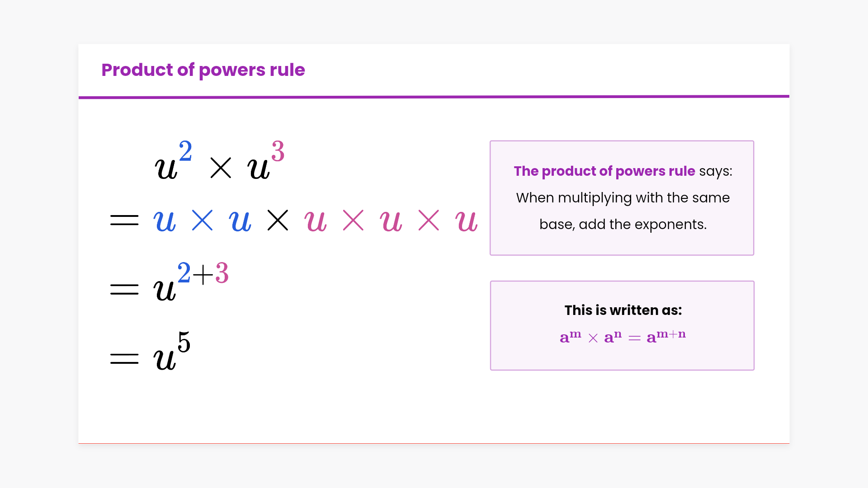Click the purple divider line under the title
868x488 pixels.
[x=434, y=96]
